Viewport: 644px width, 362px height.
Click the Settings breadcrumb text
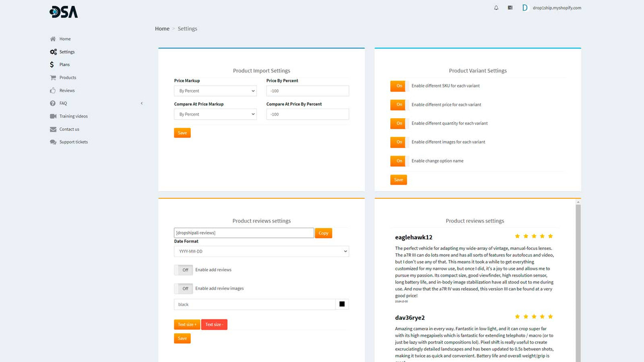pyautogui.click(x=187, y=29)
